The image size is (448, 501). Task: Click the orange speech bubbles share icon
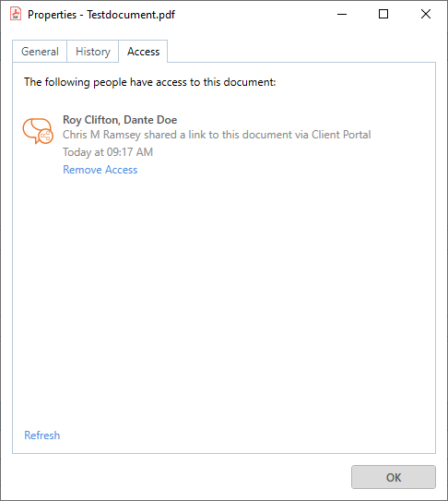point(38,131)
